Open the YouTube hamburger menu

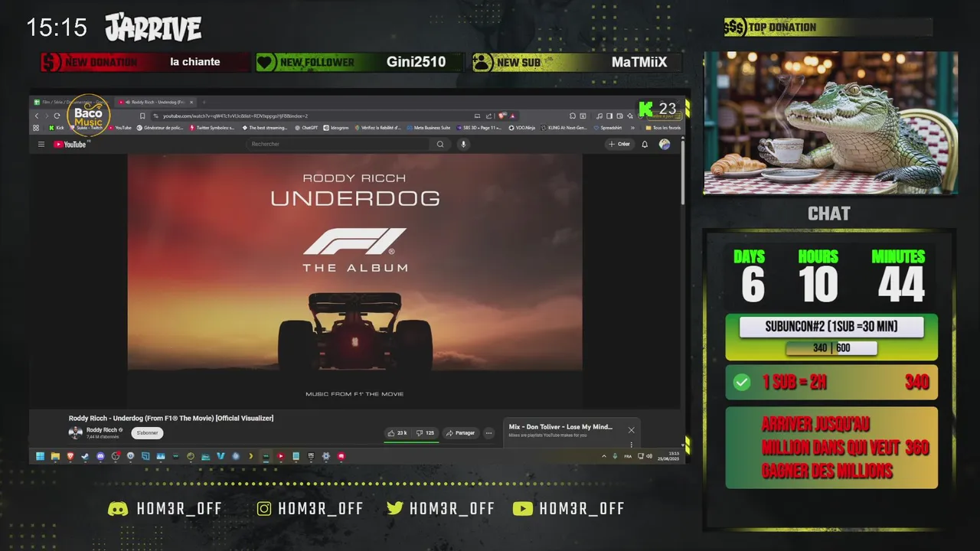coord(41,144)
